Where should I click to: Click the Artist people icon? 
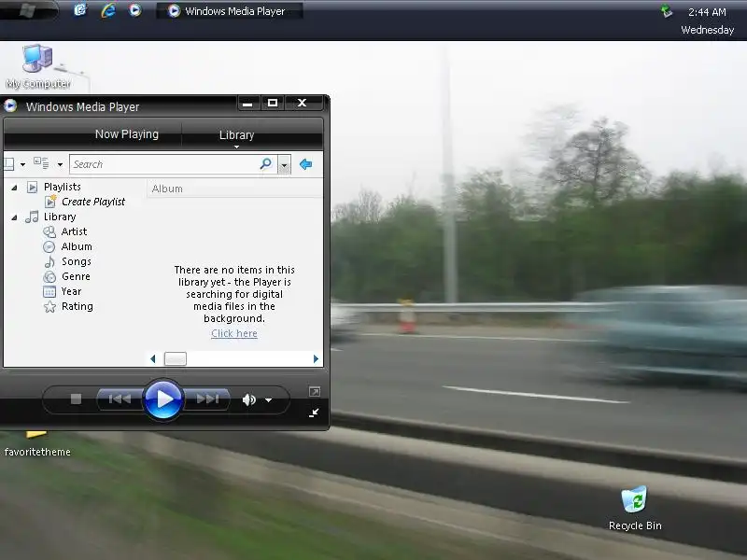click(x=49, y=231)
